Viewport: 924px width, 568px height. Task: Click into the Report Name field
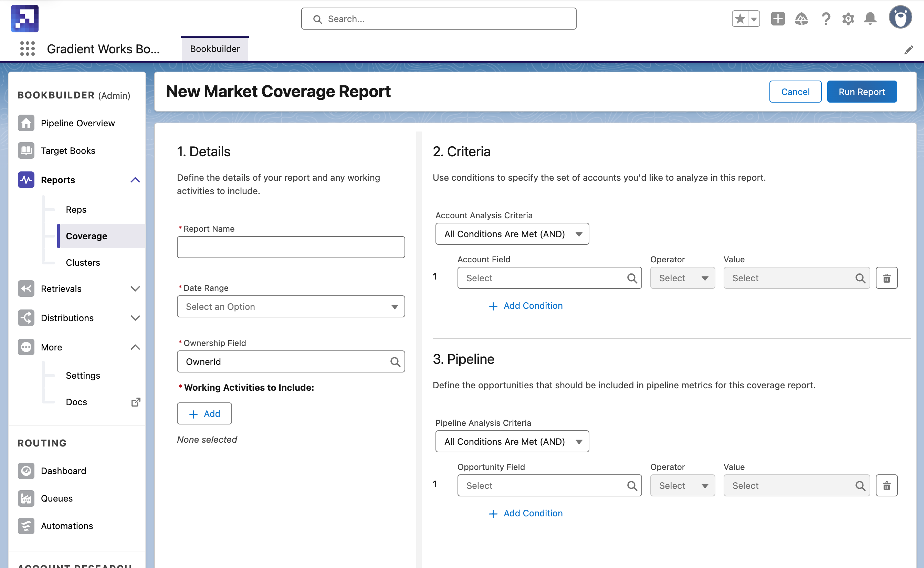pos(291,247)
